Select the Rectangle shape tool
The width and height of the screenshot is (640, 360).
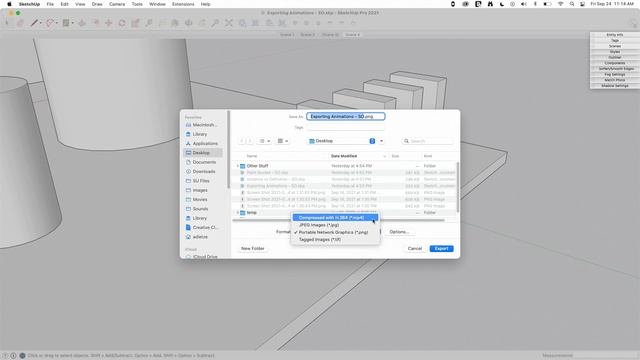coord(66,23)
